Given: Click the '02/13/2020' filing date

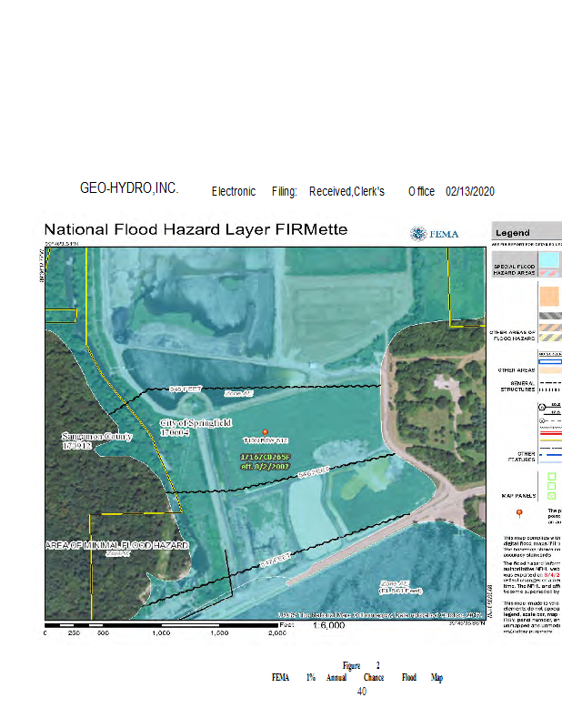Looking at the screenshot, I should coord(470,191).
